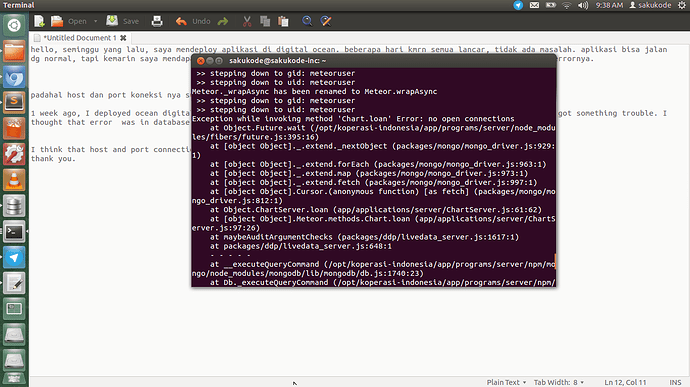Close the Untitled Document 1 tab
The image size is (690, 387).
[123, 38]
